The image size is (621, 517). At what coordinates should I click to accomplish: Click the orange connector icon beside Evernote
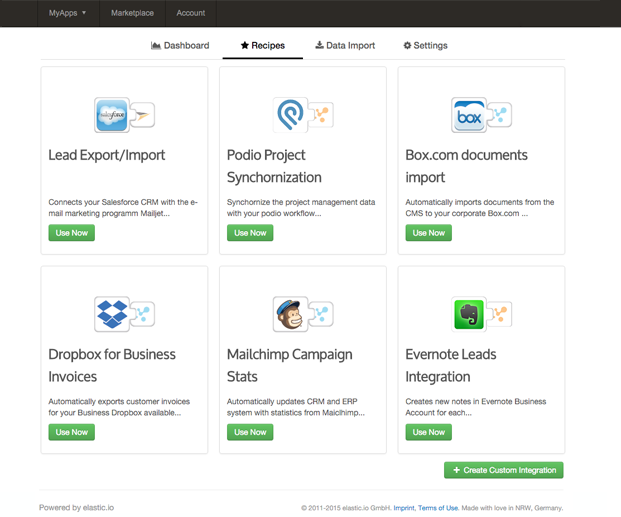(499, 314)
